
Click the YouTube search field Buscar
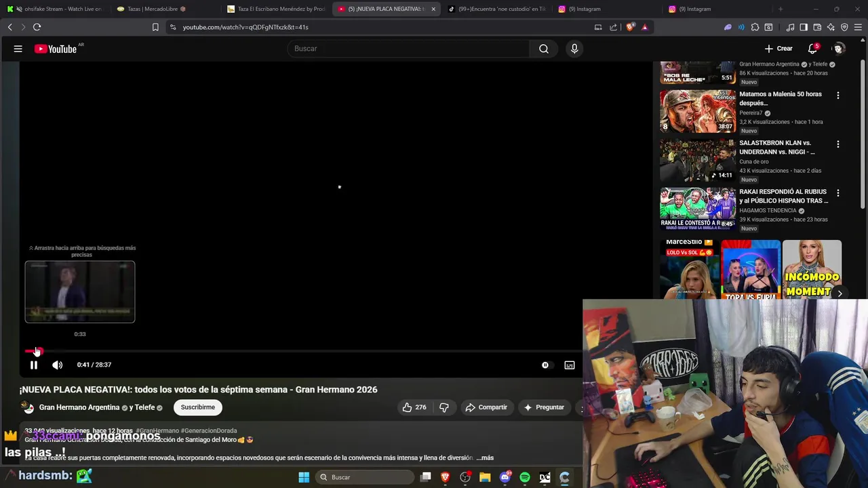409,49
